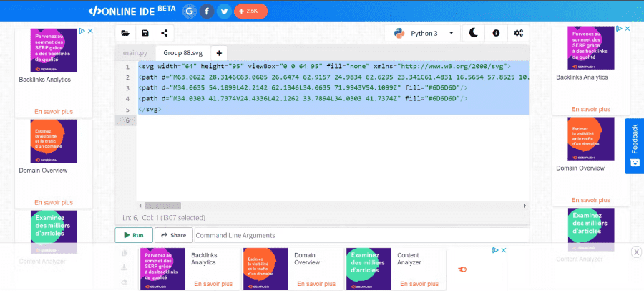Click right ad AdChoices info icon
The height and width of the screenshot is (291, 644).
point(620,29)
